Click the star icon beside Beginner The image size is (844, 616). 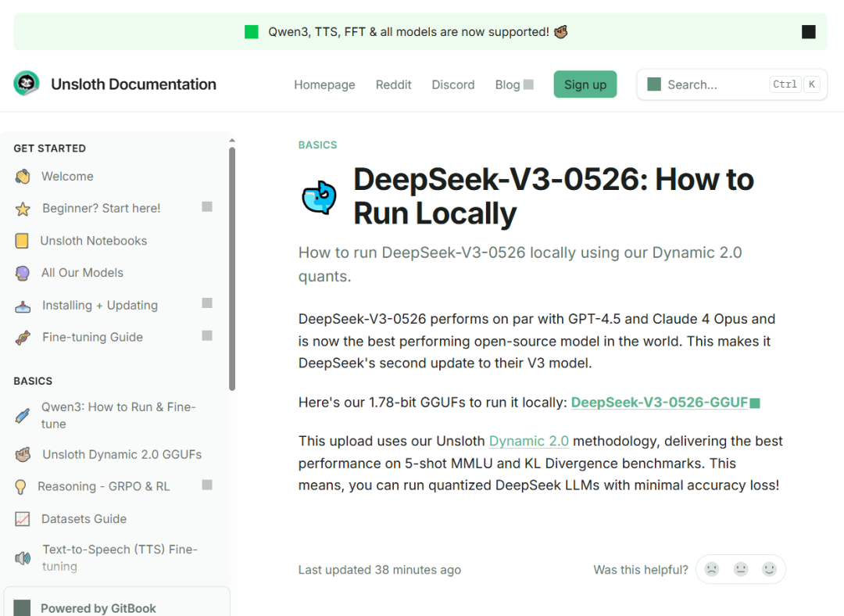pyautogui.click(x=23, y=209)
